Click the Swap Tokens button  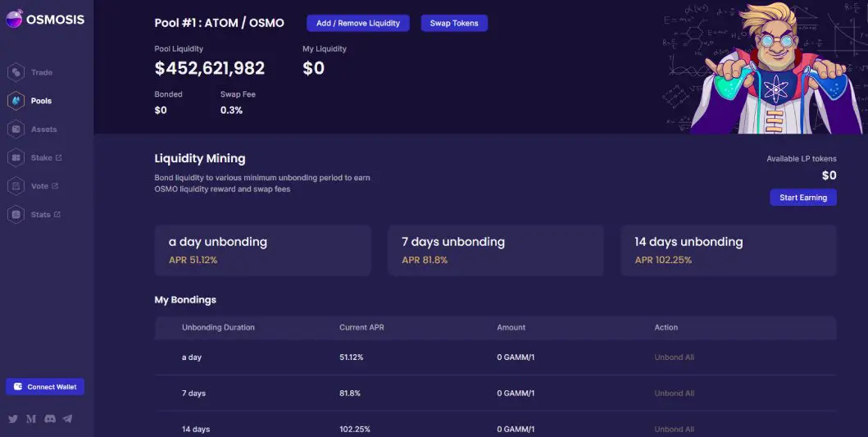tap(454, 23)
